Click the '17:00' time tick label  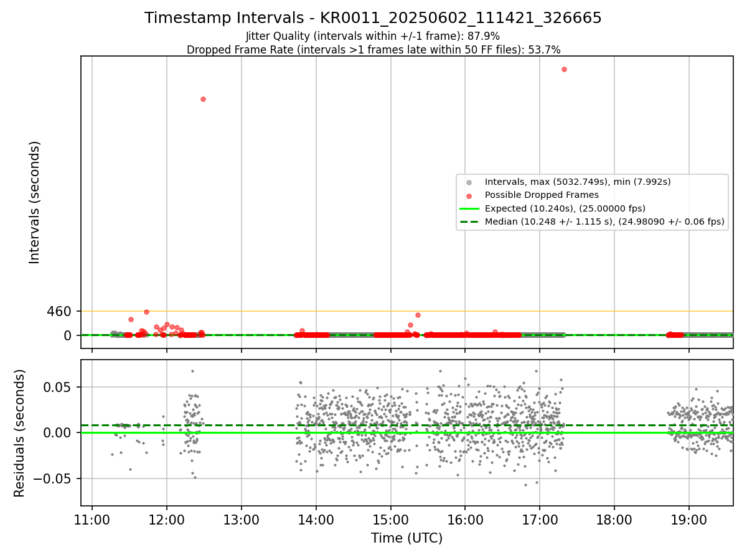click(x=540, y=520)
